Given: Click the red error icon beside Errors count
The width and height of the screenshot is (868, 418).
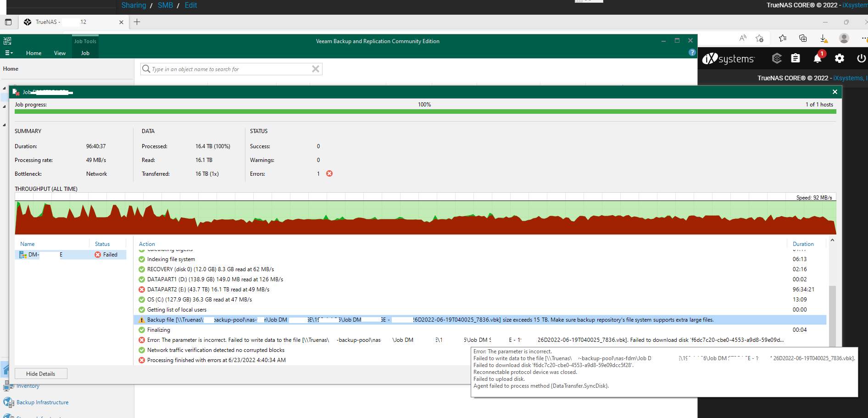Looking at the screenshot, I should [x=329, y=173].
